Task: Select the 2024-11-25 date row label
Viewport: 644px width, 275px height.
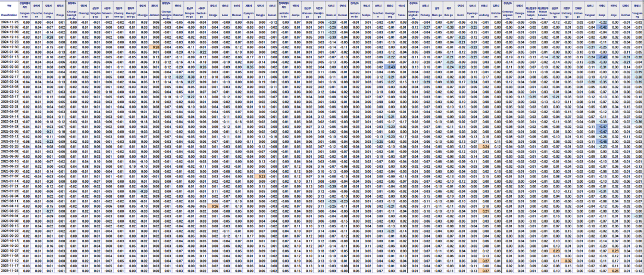Action: (10, 22)
